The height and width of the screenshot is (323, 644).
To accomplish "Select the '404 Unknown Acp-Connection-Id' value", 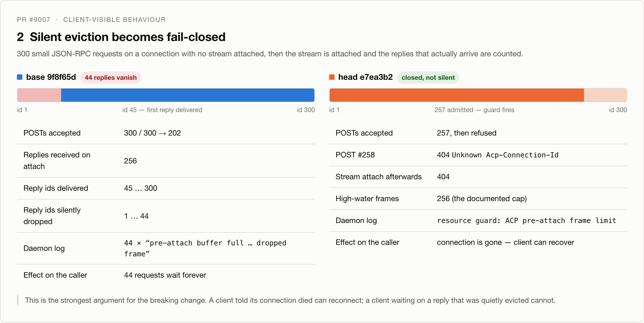I will point(497,155).
